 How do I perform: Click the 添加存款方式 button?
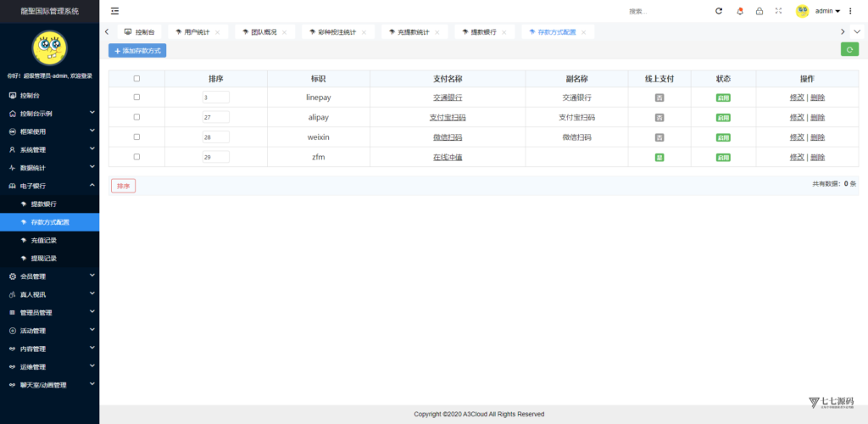pos(137,51)
